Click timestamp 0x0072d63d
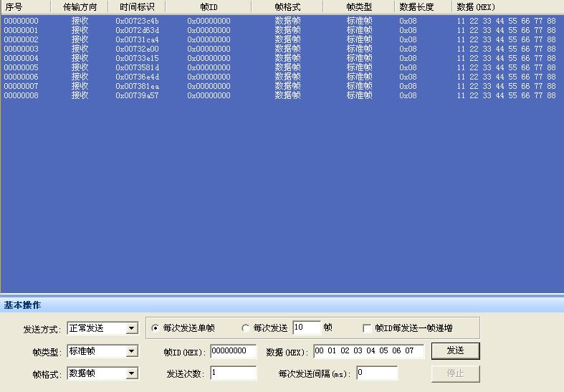Viewport: 564px width, 392px height. coord(137,30)
